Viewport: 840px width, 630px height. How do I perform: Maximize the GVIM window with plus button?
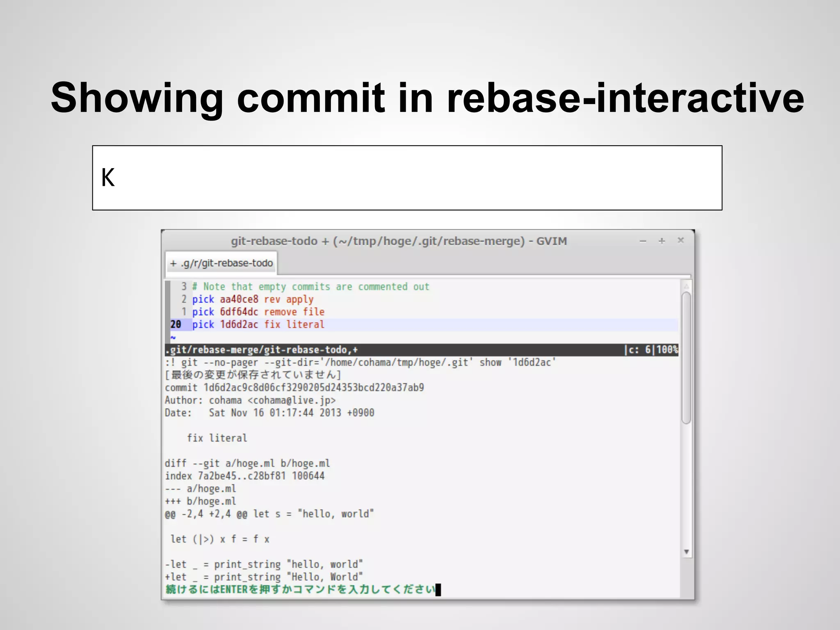point(662,241)
